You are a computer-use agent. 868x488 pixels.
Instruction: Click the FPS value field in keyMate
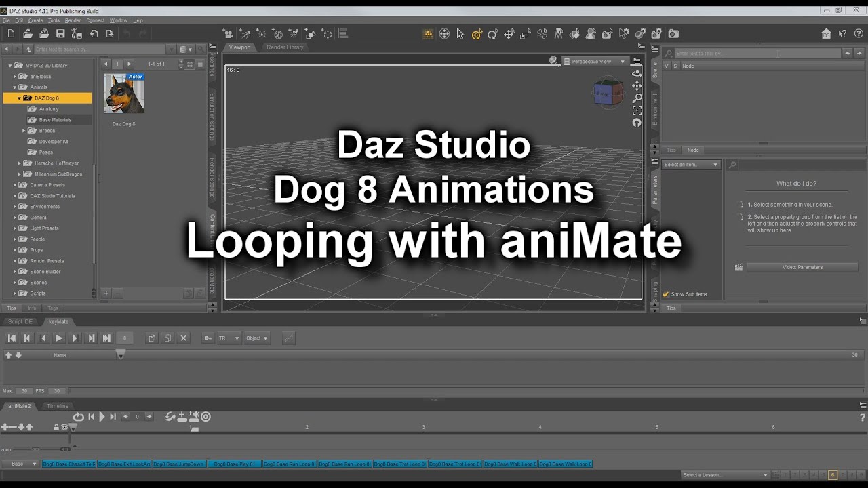58,391
